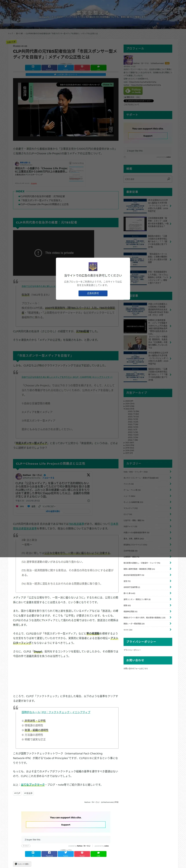The width and height of the screenshot is (186, 868).
Task: Click the #佐治洋 tag below the article
Action: coord(28,793)
